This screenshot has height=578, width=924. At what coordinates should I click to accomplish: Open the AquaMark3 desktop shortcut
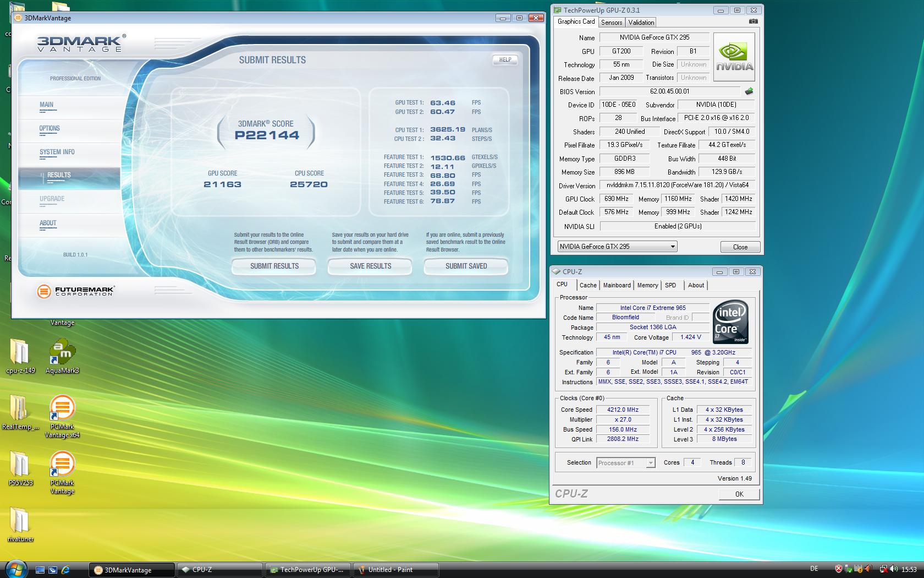62,357
